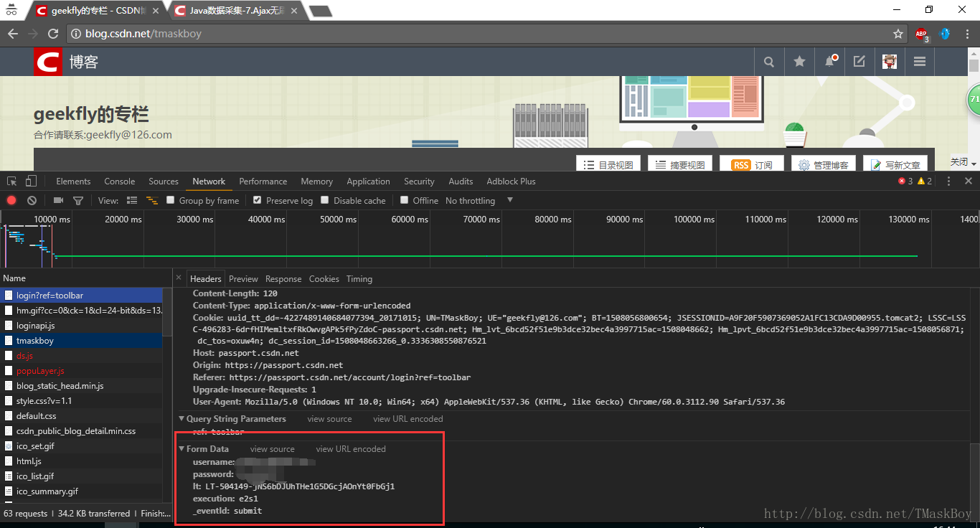The image size is (980, 528).
Task: Toggle the network filter funnel icon
Action: coord(78,201)
